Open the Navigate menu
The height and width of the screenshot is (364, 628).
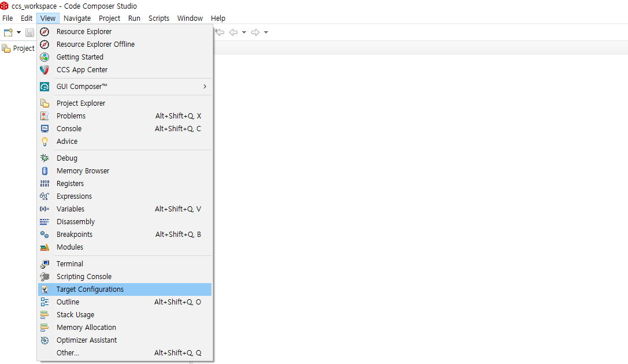point(77,18)
